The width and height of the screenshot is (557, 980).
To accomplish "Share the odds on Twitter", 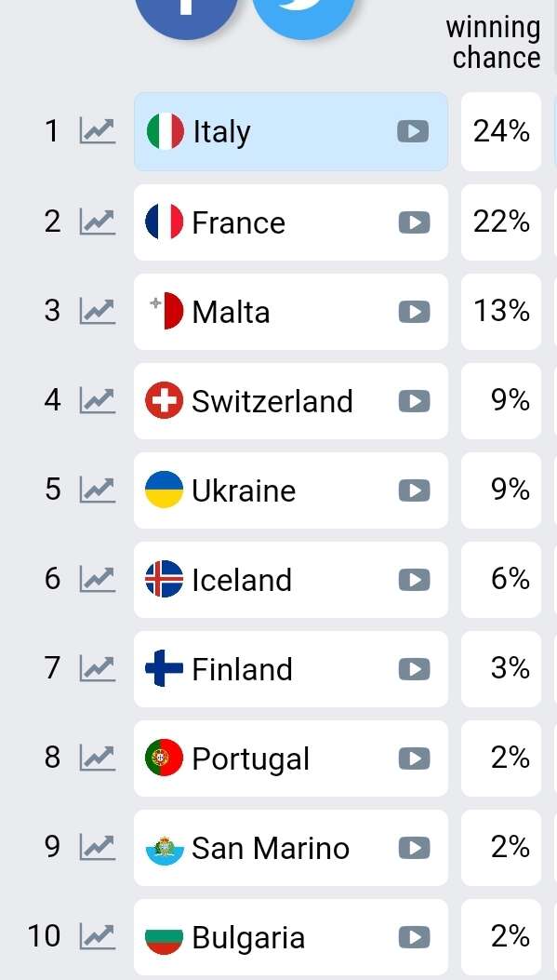I will point(304,12).
